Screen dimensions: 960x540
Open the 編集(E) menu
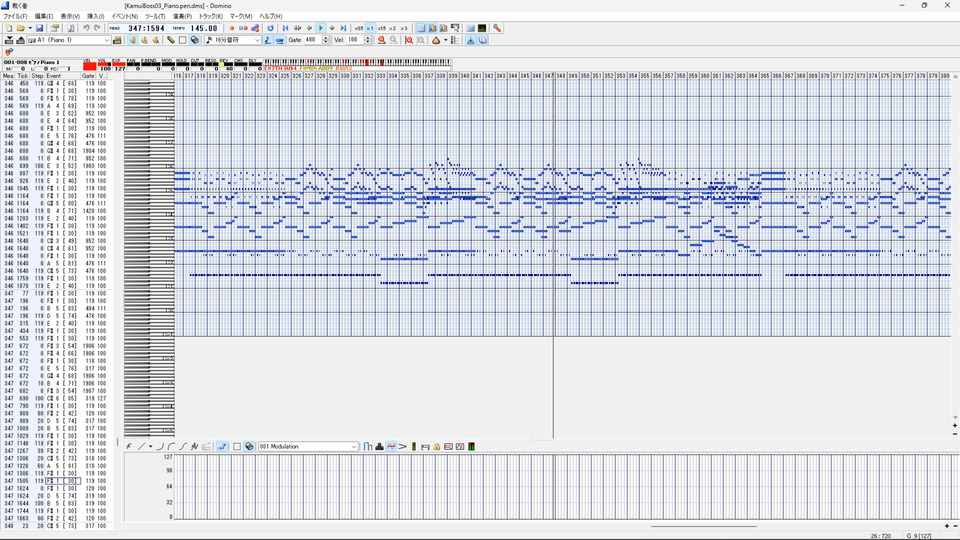coord(43,17)
